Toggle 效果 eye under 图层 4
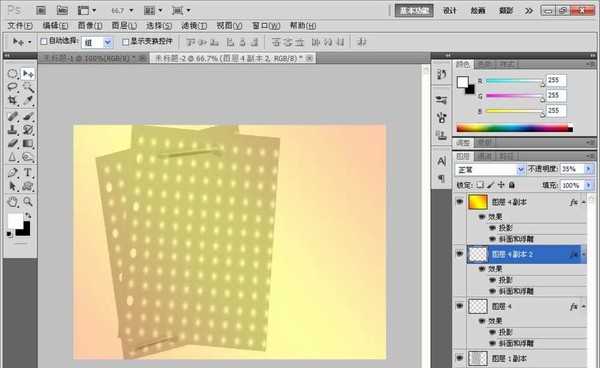600x368 pixels. coord(482,321)
